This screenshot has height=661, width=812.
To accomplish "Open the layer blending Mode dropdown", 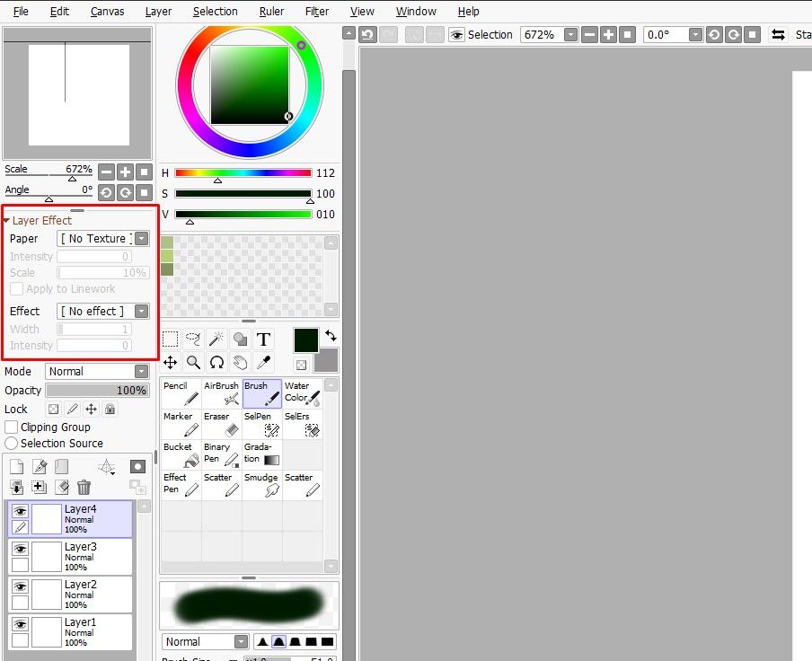I will point(97,370).
